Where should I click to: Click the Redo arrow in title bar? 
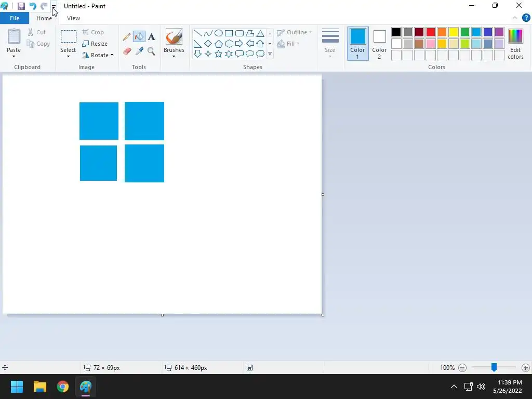pyautogui.click(x=44, y=6)
